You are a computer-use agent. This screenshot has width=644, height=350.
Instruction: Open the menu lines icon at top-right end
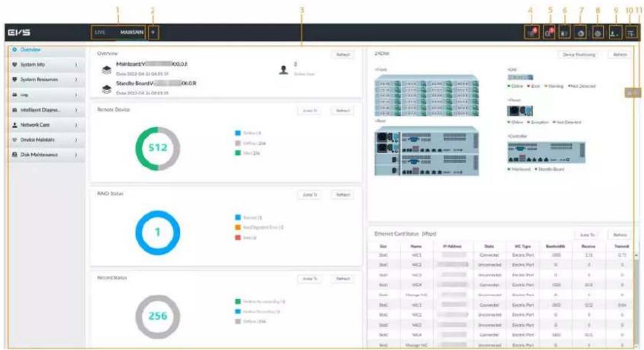(x=630, y=32)
